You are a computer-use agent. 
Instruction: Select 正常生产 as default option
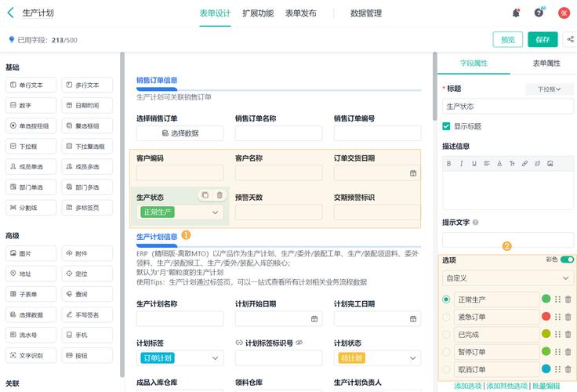coord(446,299)
